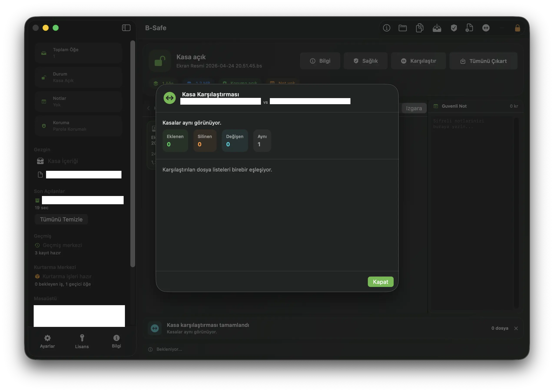Click the Değişen count card

point(235,141)
